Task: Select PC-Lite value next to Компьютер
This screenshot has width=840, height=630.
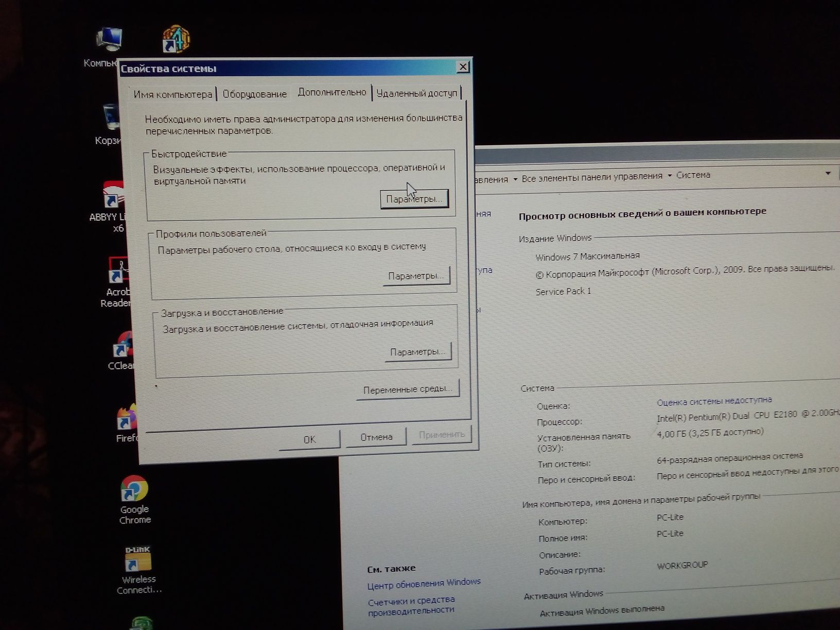Action: tap(670, 517)
